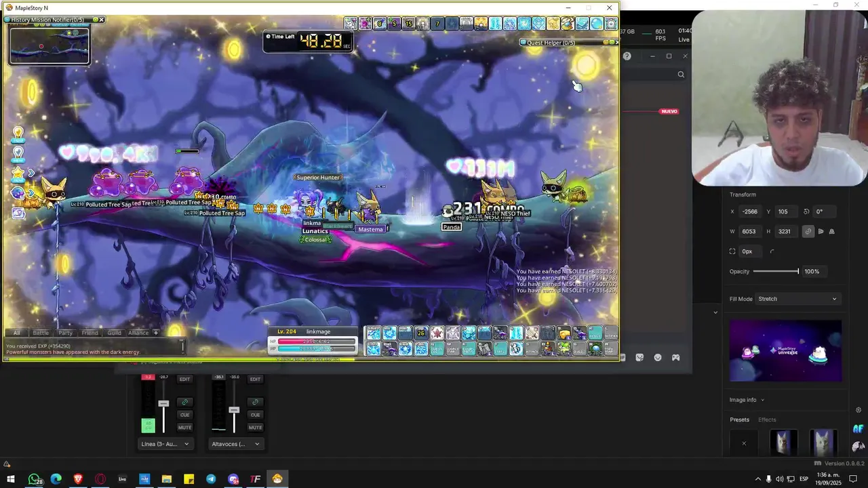Click the search icon in the background window
The image size is (868, 488).
(681, 75)
